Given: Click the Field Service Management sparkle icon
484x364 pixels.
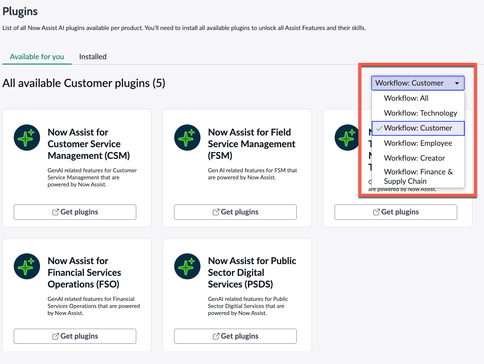Looking at the screenshot, I should (187, 138).
